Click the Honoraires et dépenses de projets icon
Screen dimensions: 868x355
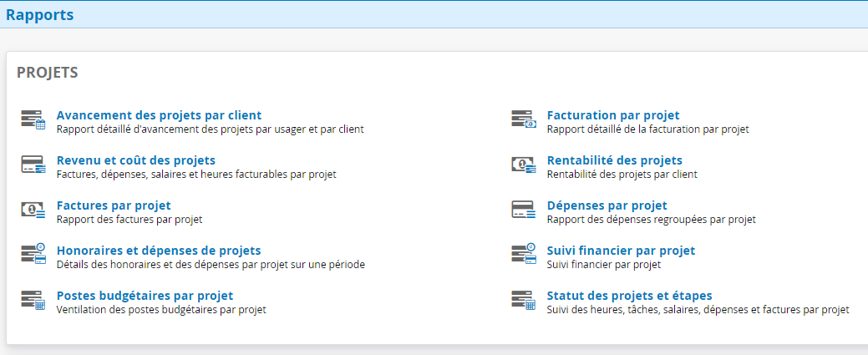point(33,255)
